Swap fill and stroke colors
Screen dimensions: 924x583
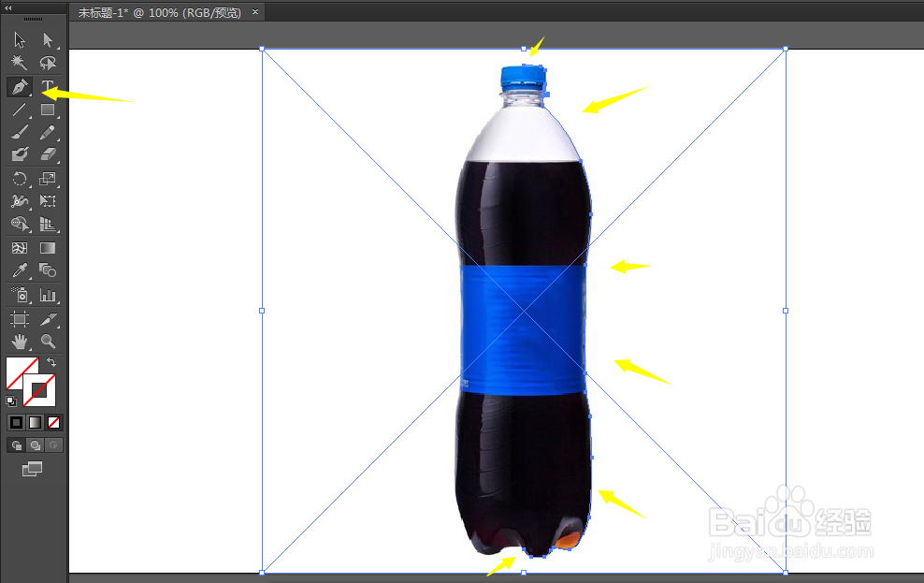coord(51,362)
